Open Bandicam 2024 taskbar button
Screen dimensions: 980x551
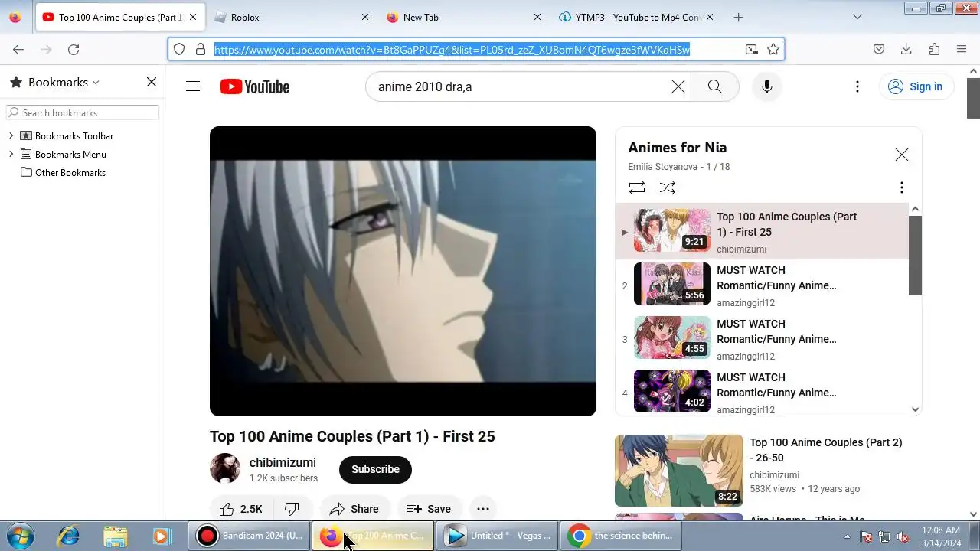coord(249,536)
